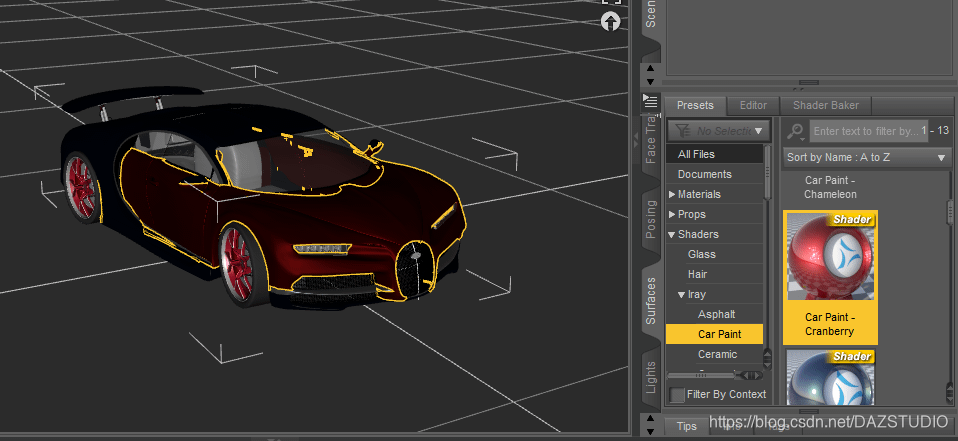Image resolution: width=958 pixels, height=441 pixels.
Task: Open the Sort by Name A to Z dropdown
Action: point(866,157)
